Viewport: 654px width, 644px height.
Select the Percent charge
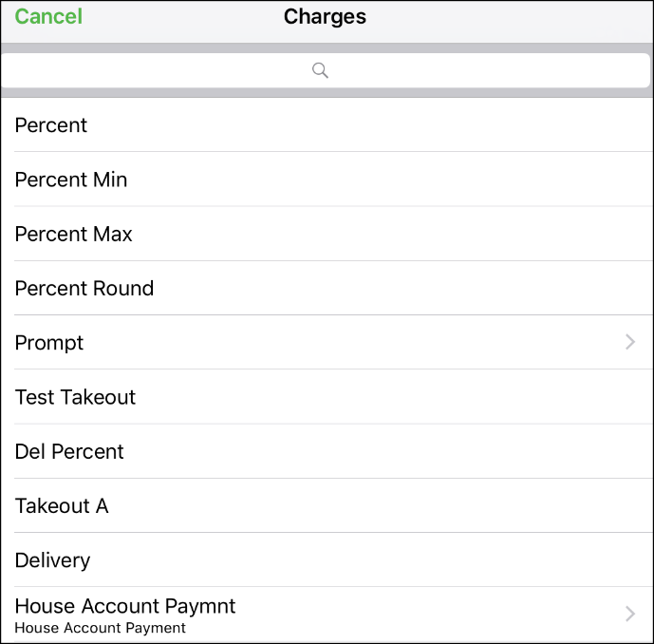(x=327, y=124)
